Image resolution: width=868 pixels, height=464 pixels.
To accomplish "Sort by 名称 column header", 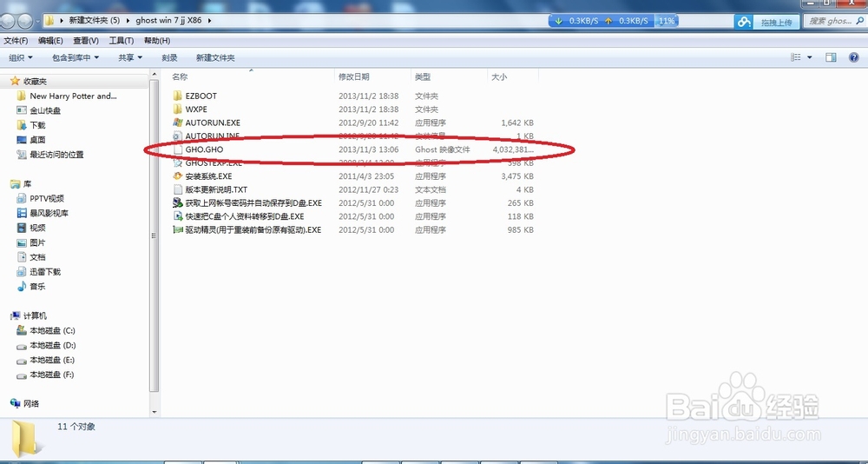I will pos(180,77).
